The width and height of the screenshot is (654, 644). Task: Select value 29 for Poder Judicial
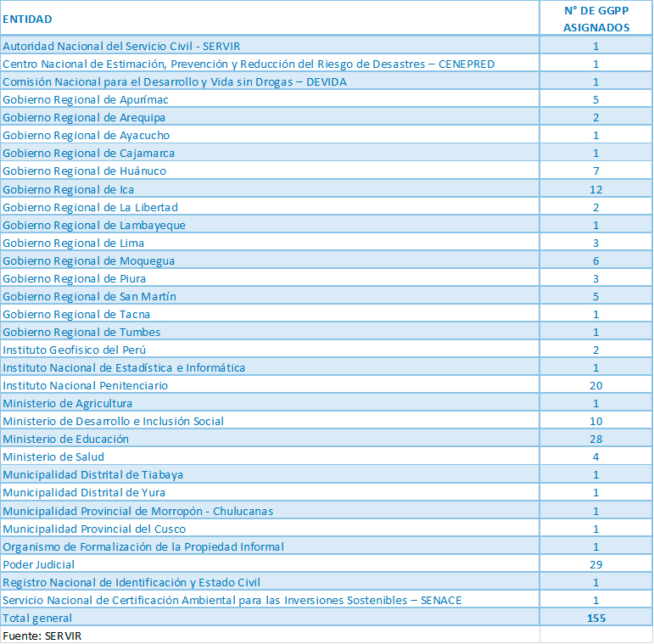coord(596,565)
